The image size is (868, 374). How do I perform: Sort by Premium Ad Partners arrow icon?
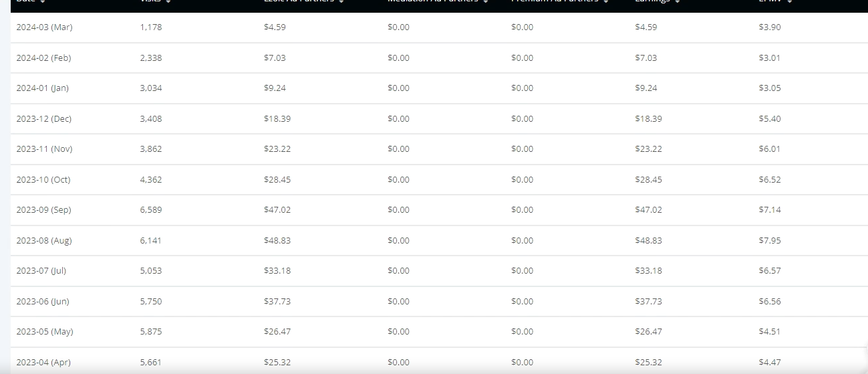point(606,2)
